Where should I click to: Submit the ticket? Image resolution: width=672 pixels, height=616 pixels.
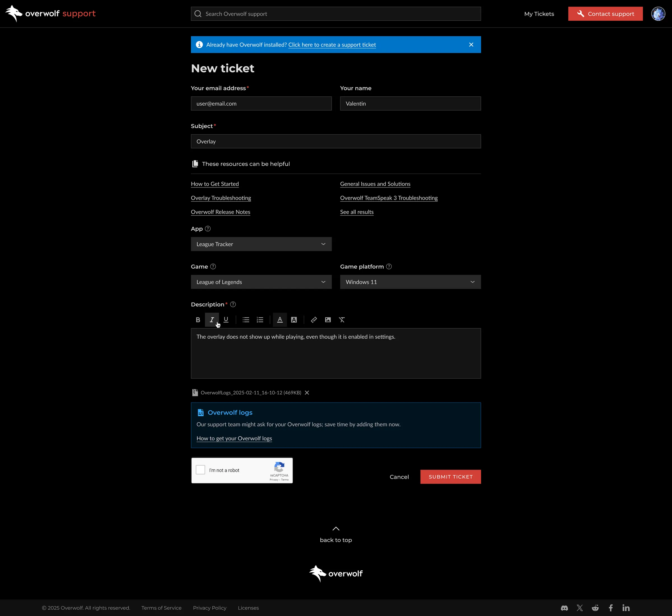click(451, 477)
